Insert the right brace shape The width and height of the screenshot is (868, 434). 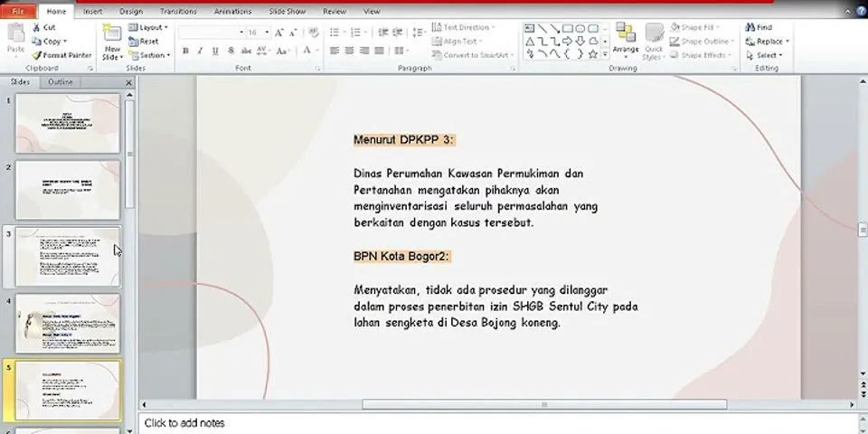(580, 53)
